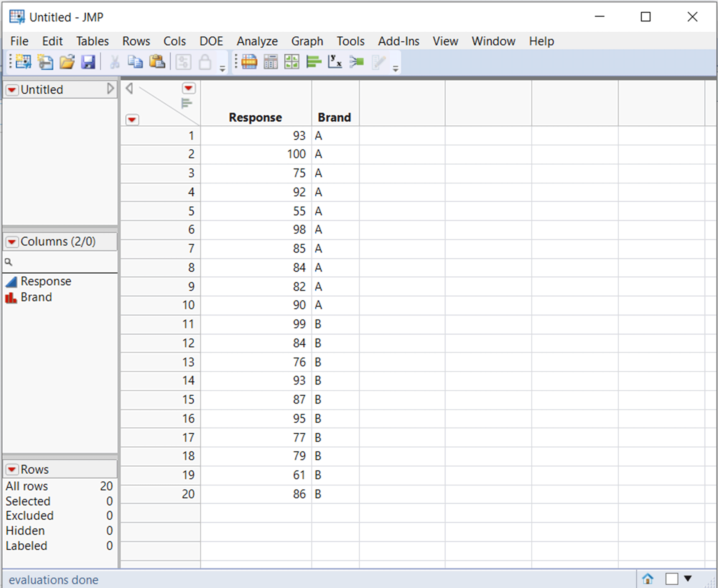Click the Fit Y by X icon

coord(335,62)
